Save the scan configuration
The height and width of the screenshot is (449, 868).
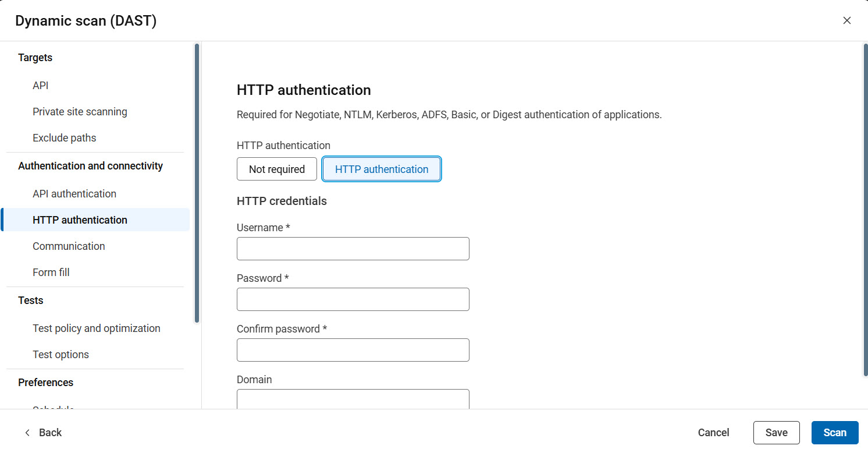(776, 433)
